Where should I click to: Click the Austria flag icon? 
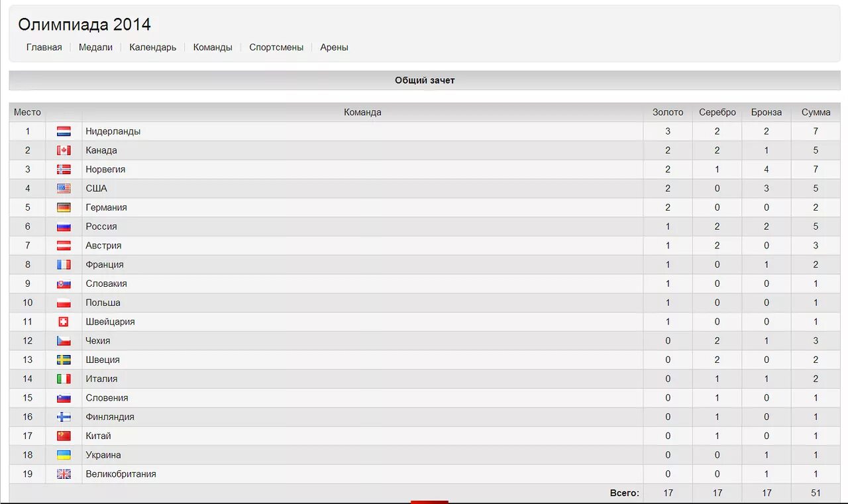tap(64, 246)
